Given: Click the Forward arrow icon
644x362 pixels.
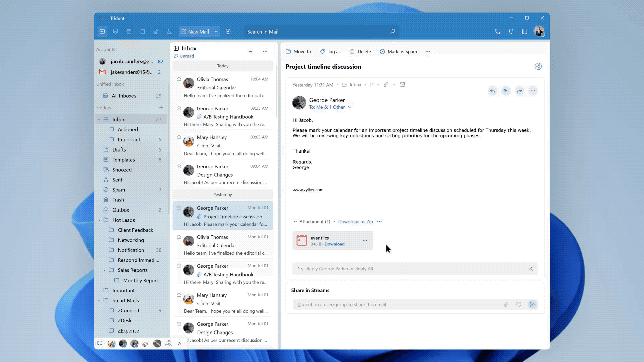Looking at the screenshot, I should pyautogui.click(x=519, y=90).
